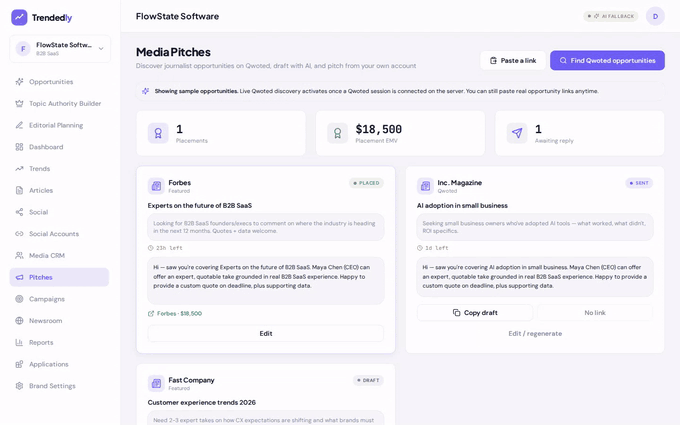Viewport: 680px width, 425px height.
Task: Click Copy draft on Inc. Magazine pitch
Action: pyautogui.click(x=475, y=313)
